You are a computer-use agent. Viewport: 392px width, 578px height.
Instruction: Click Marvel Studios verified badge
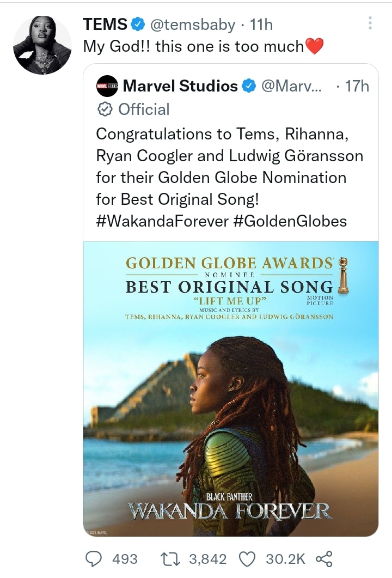[249, 86]
